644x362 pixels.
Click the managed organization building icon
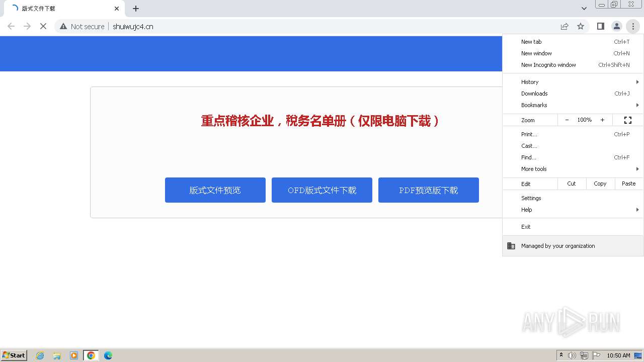click(511, 246)
